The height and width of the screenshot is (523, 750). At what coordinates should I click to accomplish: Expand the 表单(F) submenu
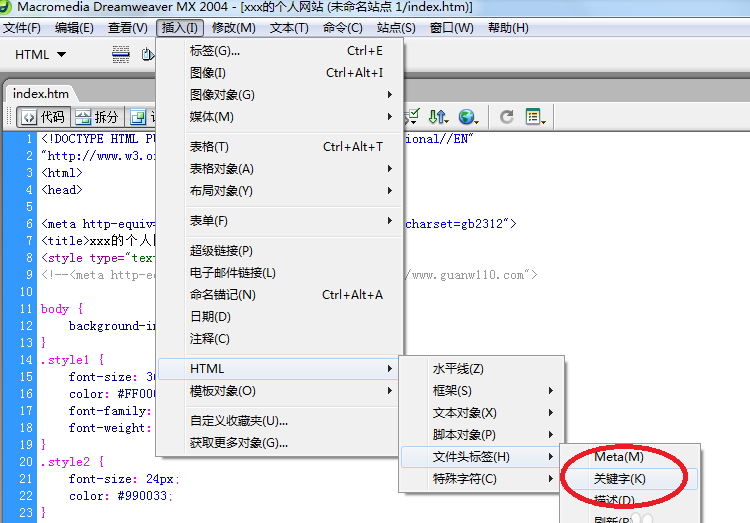point(280,221)
